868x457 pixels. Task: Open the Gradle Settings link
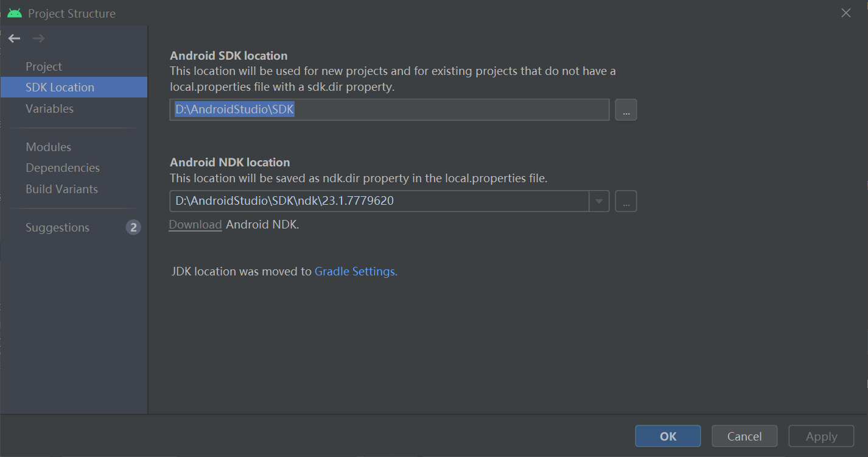355,271
